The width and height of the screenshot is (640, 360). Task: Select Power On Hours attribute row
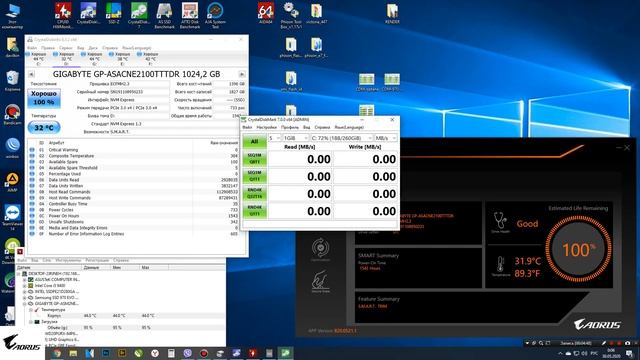coord(134,216)
